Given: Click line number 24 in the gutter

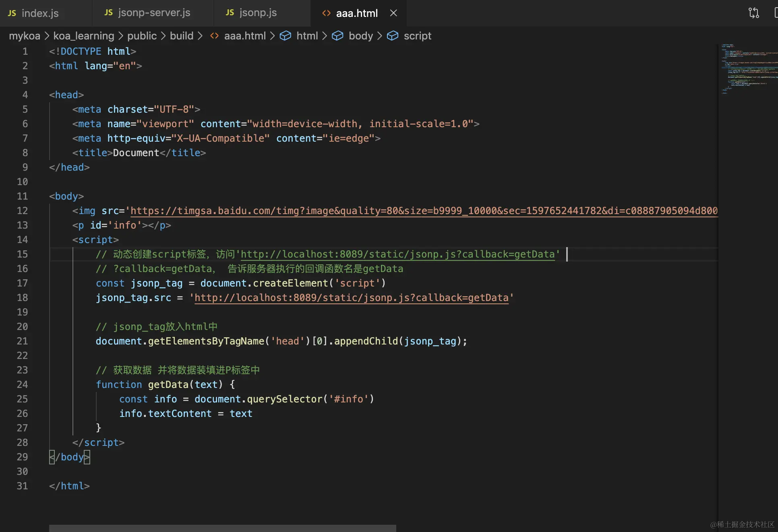Looking at the screenshot, I should coord(22,385).
